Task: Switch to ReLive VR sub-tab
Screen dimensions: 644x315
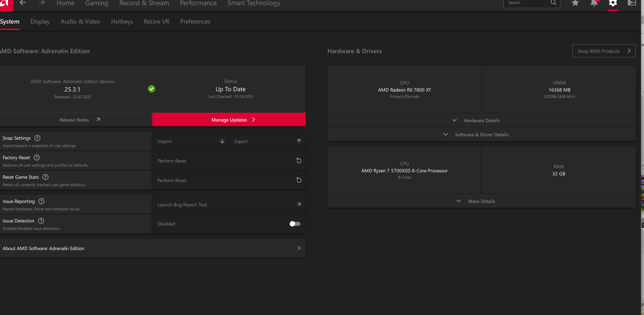Action: click(x=157, y=22)
